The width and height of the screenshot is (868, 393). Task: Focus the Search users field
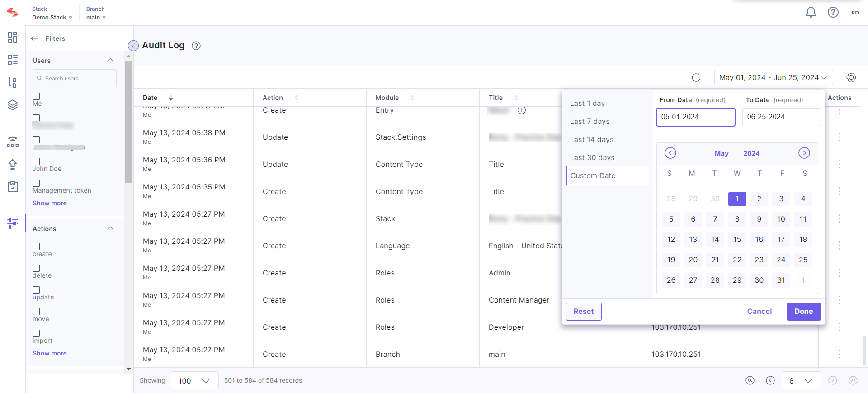point(75,78)
